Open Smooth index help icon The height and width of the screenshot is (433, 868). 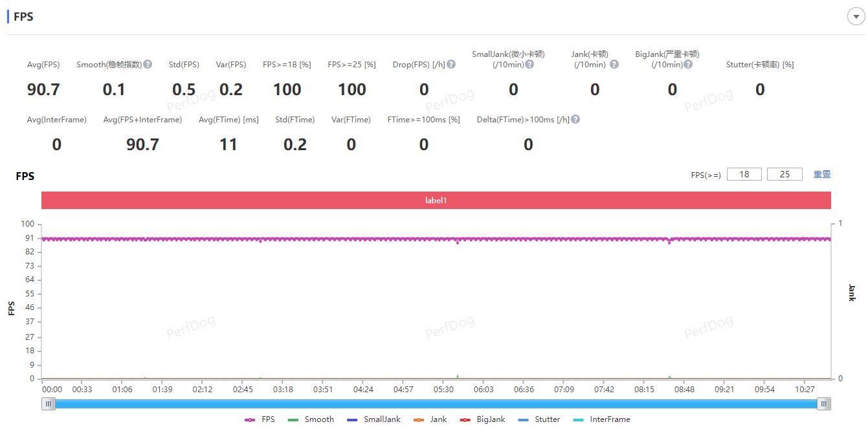pos(148,64)
